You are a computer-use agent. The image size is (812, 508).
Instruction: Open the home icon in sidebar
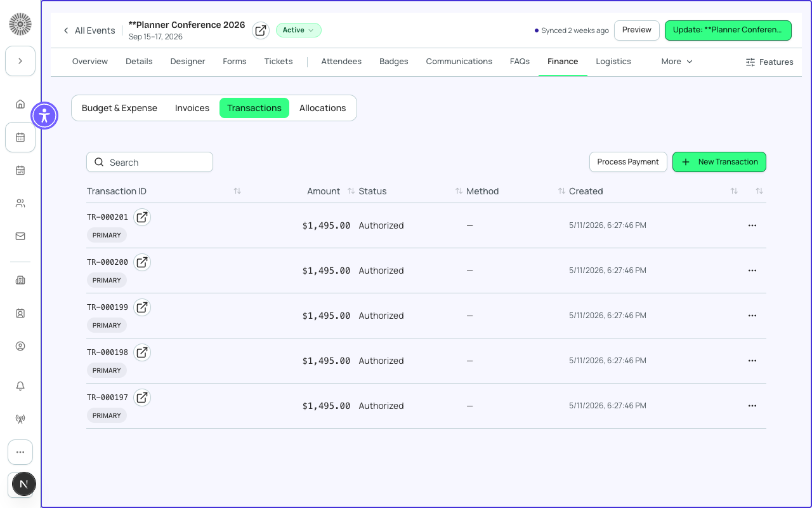(20, 104)
